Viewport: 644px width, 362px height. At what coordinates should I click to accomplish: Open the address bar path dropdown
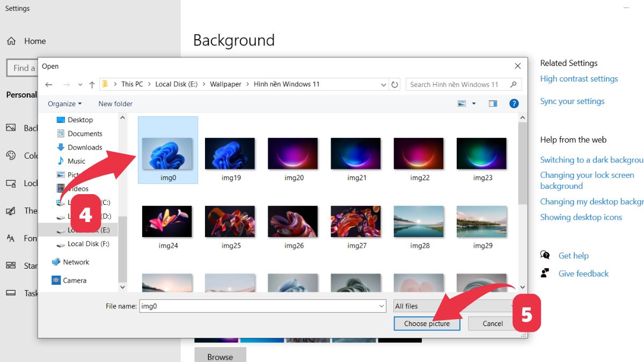coord(383,85)
